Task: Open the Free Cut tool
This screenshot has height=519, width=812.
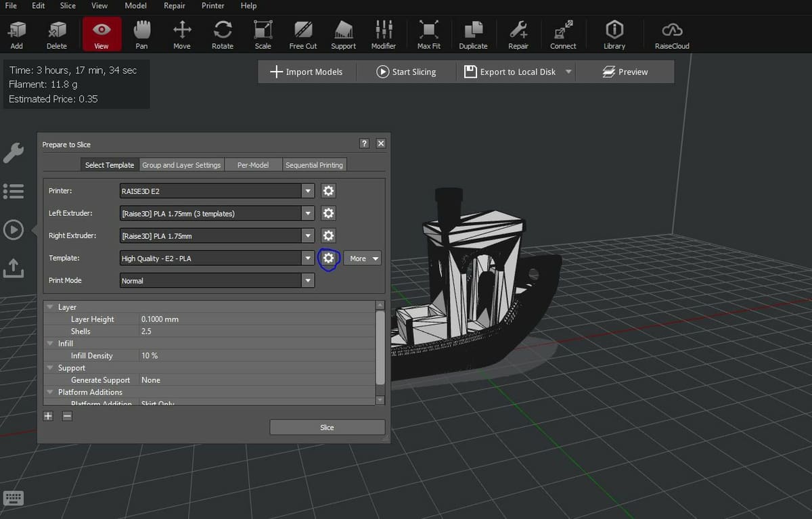Action: click(303, 35)
